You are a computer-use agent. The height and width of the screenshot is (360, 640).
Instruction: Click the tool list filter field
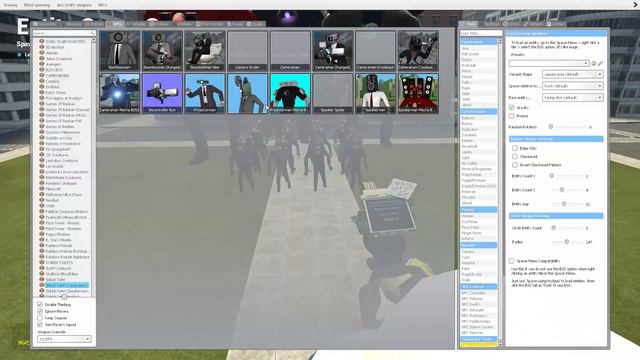point(480,33)
